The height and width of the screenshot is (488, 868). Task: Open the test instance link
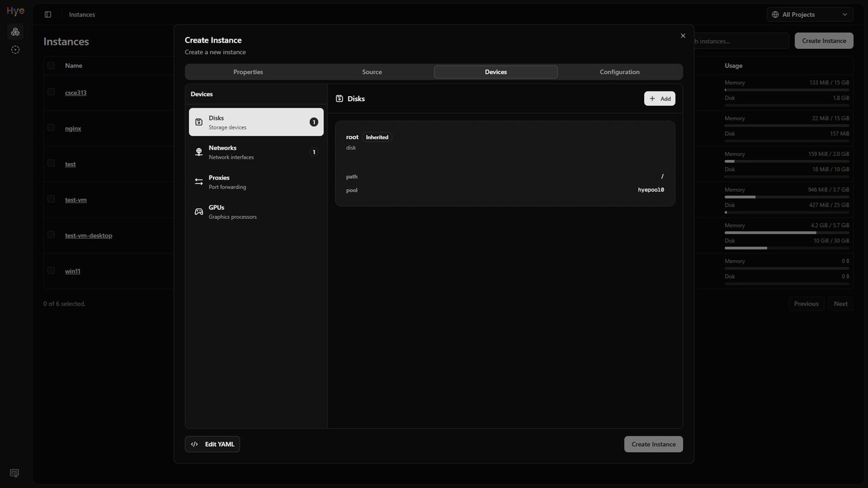click(x=71, y=164)
